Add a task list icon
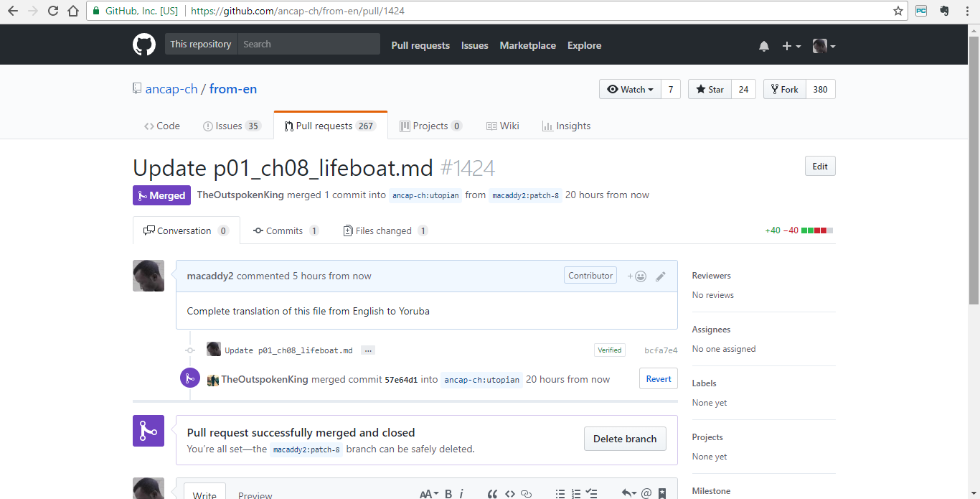 pos(592,494)
